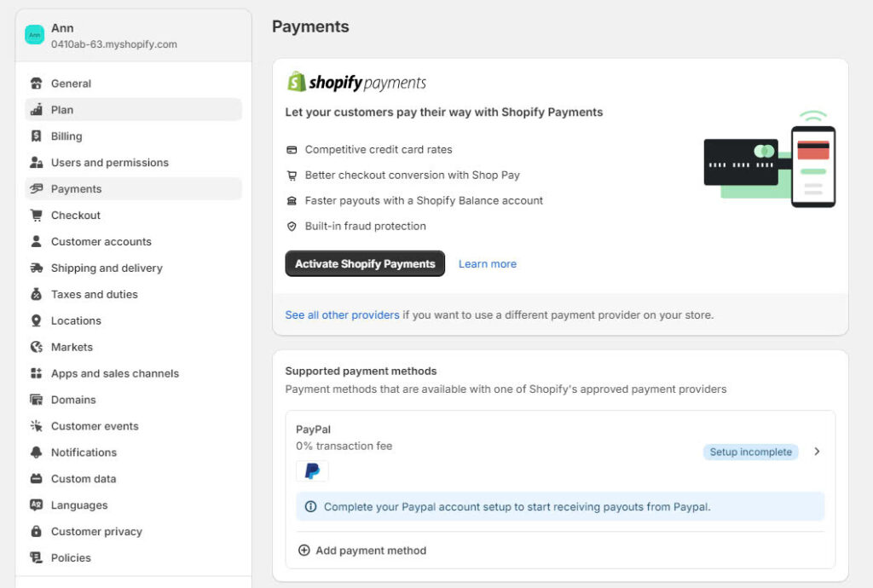Click the Taxes and duties bag icon
The image size is (873, 588).
pos(36,294)
